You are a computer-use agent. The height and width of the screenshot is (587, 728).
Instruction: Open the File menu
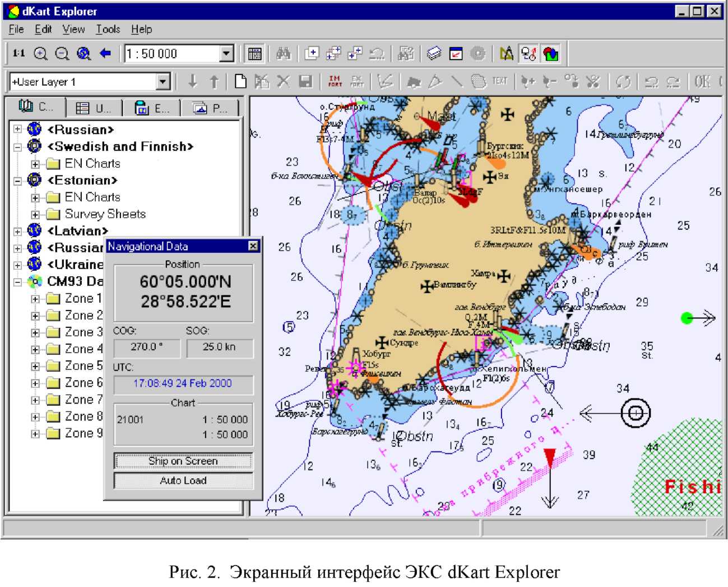pyautogui.click(x=16, y=29)
